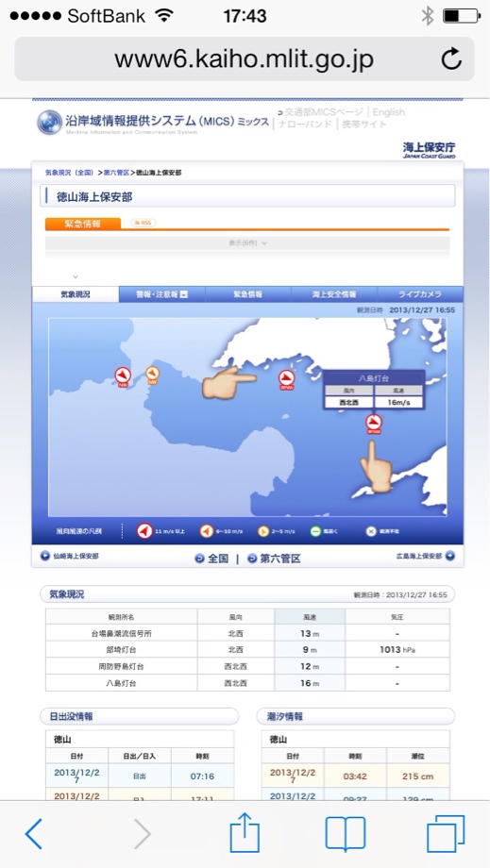Image resolution: width=490 pixels, height=868 pixels.
Task: Click the MICS globe logo
Action: coord(49,123)
